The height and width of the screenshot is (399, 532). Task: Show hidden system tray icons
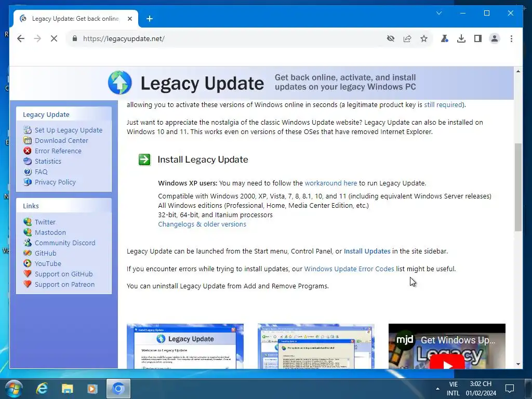coord(437,389)
